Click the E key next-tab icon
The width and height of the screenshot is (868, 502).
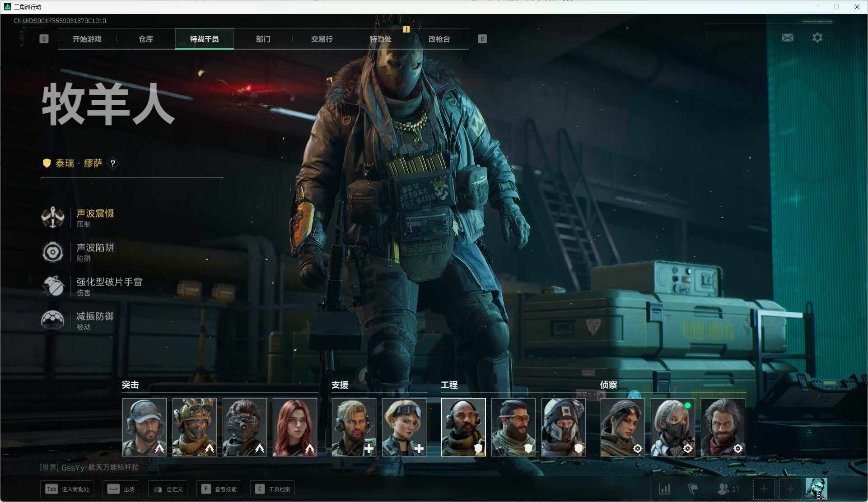482,39
